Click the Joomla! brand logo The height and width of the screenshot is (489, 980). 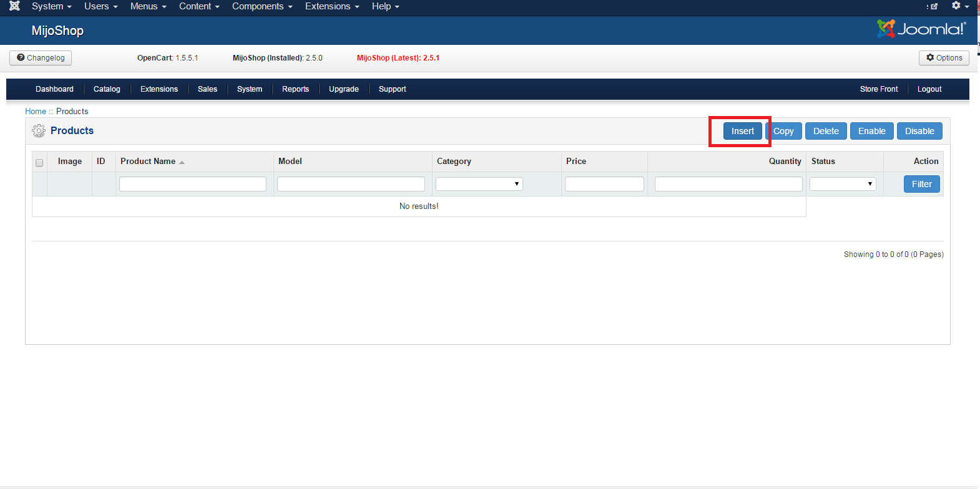921,29
